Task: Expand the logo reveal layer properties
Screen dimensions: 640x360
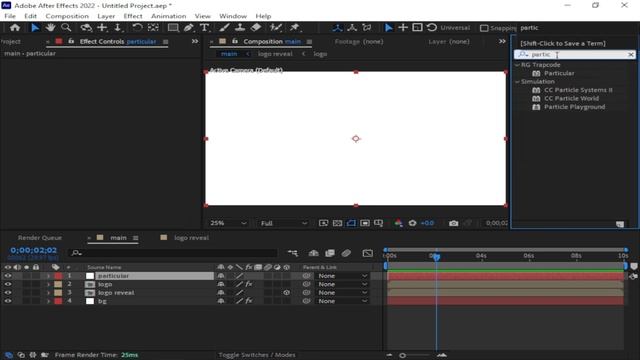Action: point(49,293)
